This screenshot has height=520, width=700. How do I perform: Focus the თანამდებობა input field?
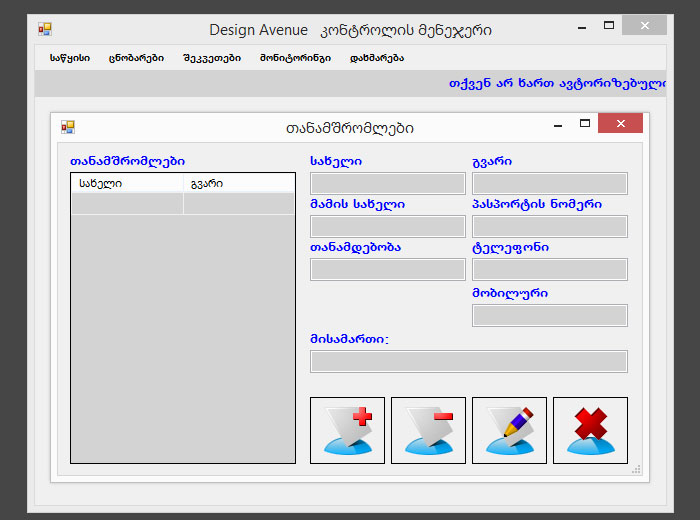click(x=388, y=270)
